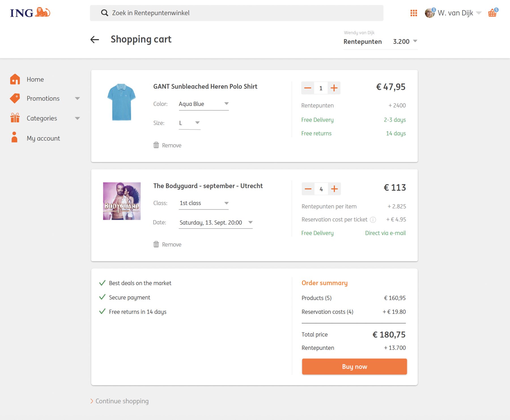
Task: Click the trash icon for GANT polo shirt
Action: (156, 145)
